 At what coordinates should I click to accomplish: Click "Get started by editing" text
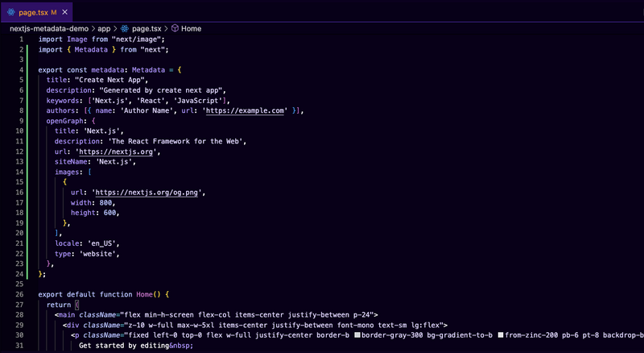(x=124, y=345)
